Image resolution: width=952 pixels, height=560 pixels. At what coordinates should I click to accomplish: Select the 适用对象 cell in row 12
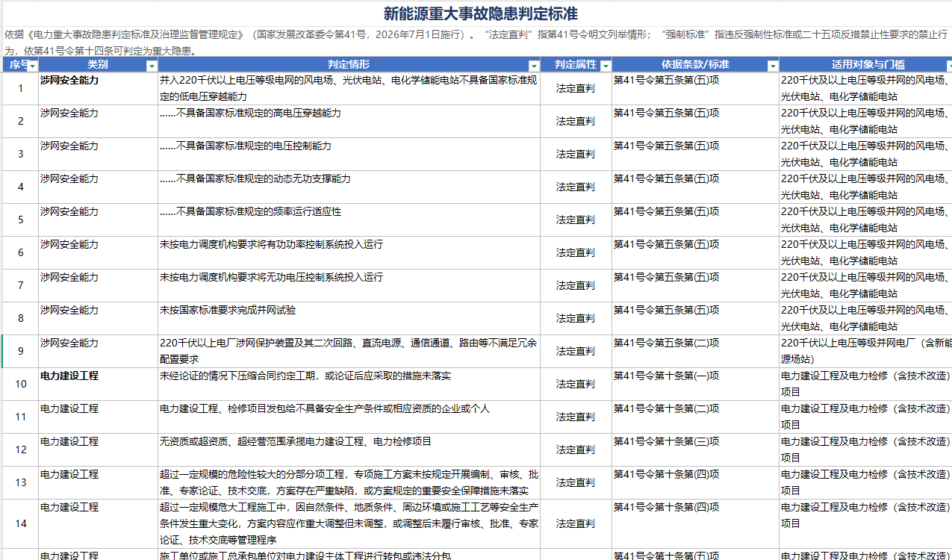pyautogui.click(x=865, y=450)
